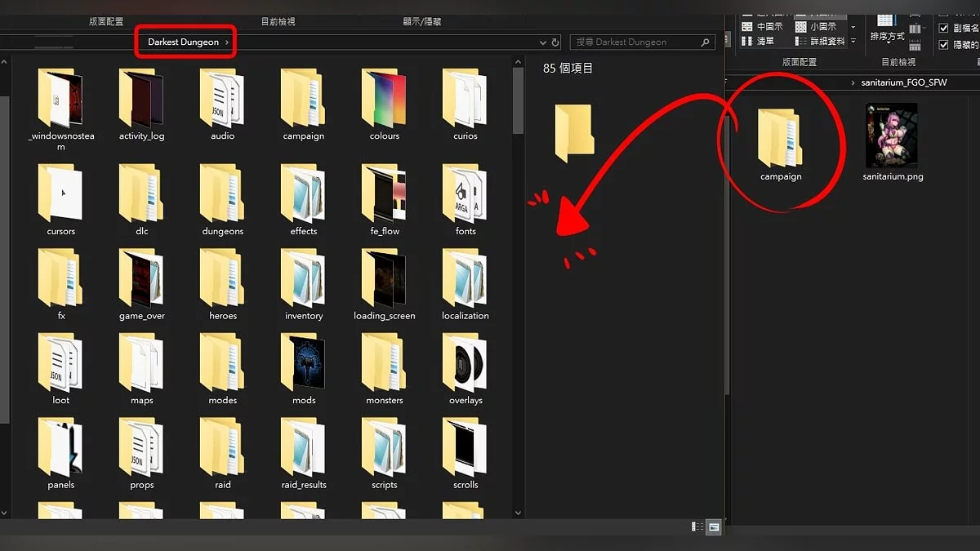
Task: Open the modes folder
Action: pos(222,369)
